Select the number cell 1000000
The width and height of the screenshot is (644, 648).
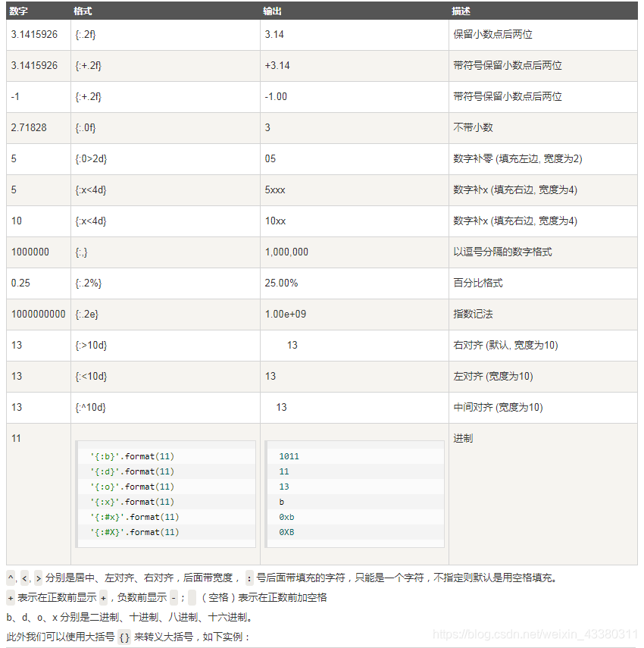coord(30,252)
